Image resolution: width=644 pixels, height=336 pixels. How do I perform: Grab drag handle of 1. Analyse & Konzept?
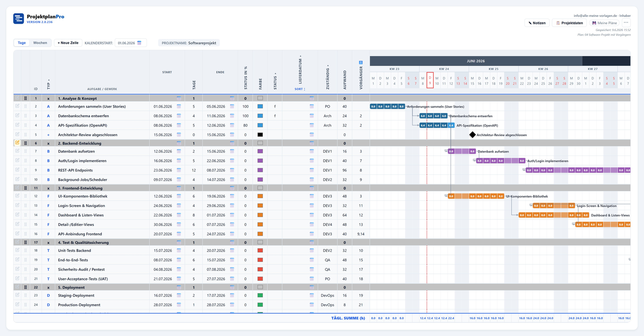pos(25,98)
